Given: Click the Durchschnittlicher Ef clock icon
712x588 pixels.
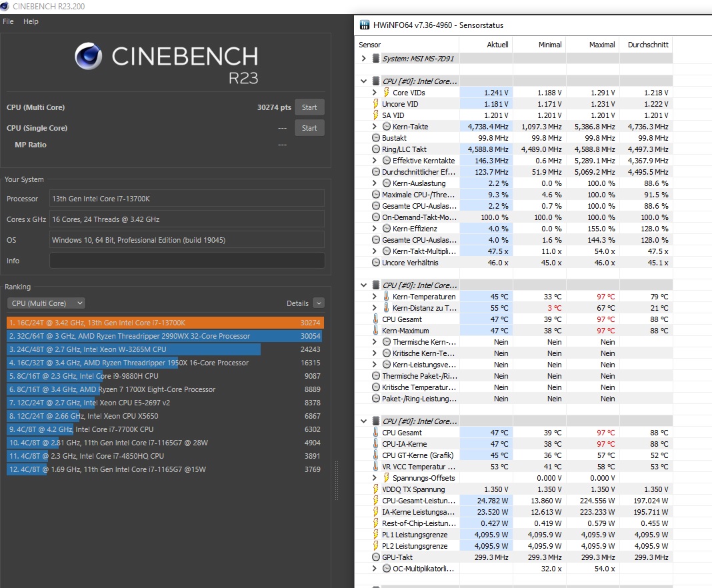Looking at the screenshot, I should click(376, 172).
